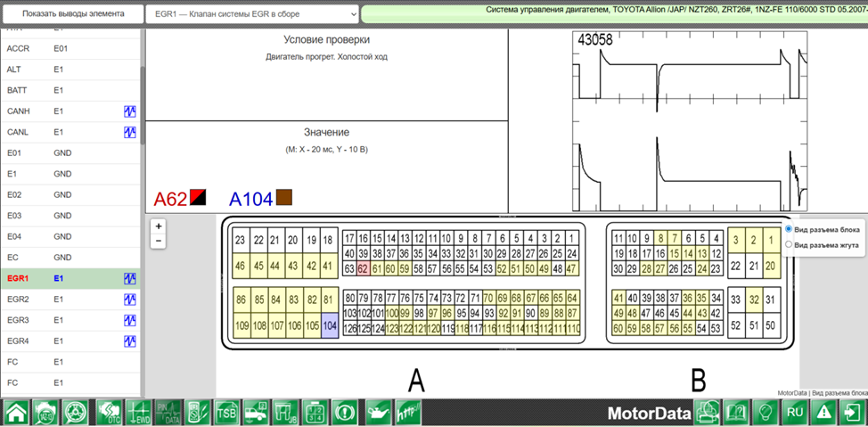This screenshot has height=427, width=868.
Task: Open waveform icon for CANH row
Action: tap(129, 111)
